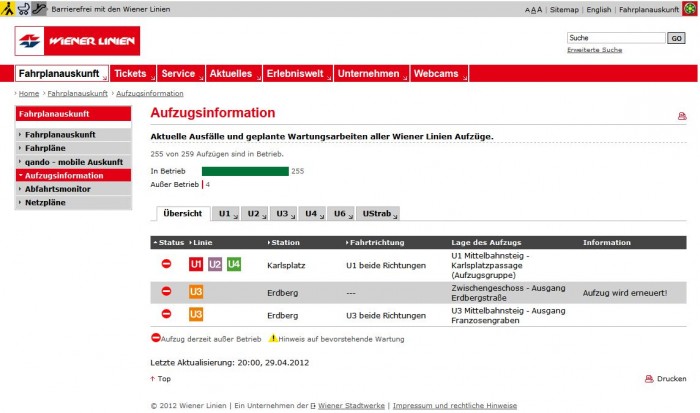The height and width of the screenshot is (413, 700).
Task: Expand Fahrplanauskunft in the sidebar list
Action: pos(74,134)
